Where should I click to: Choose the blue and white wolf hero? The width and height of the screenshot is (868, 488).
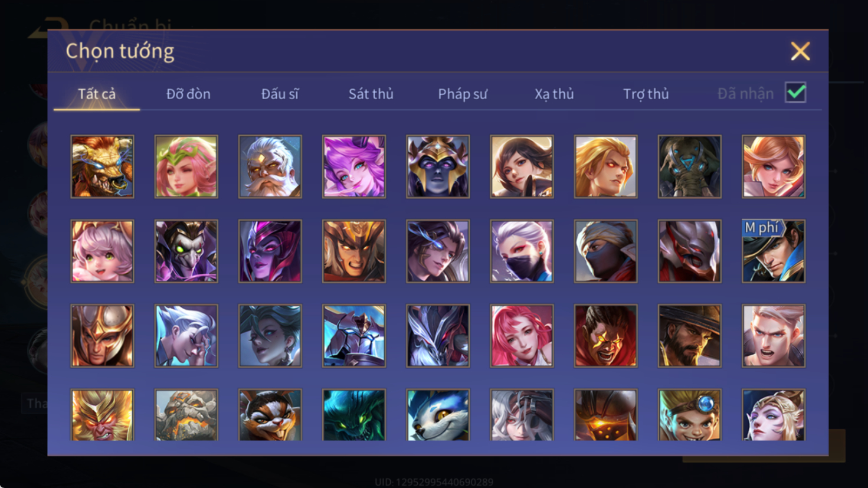438,415
